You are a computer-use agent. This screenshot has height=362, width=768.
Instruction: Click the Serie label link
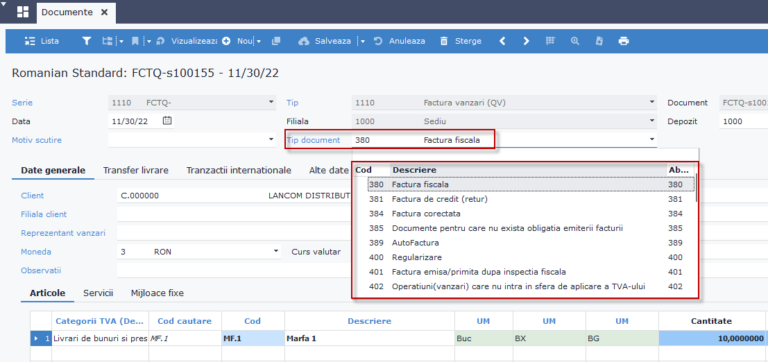(22, 103)
